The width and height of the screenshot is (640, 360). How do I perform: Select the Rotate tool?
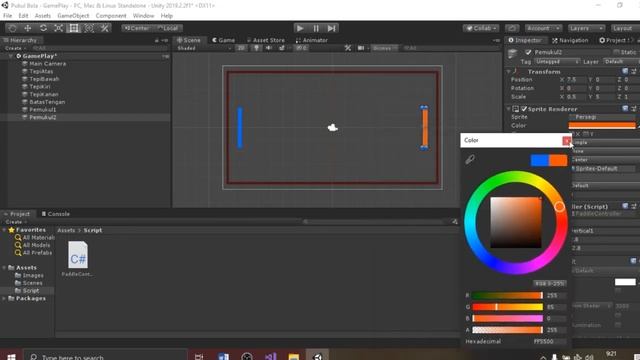point(43,28)
